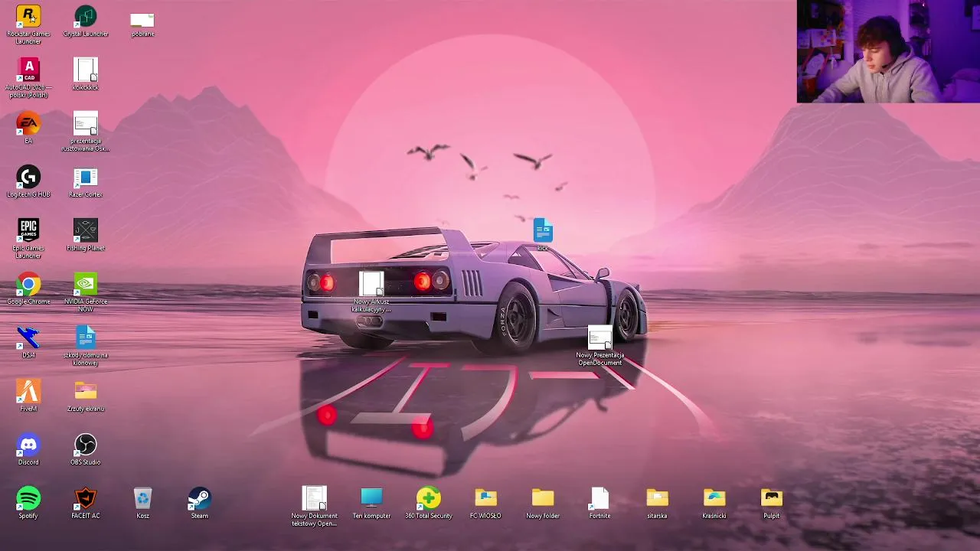The width and height of the screenshot is (980, 551).
Task: Select the Crystal Launcher desktop shortcut
Action: [x=86, y=21]
